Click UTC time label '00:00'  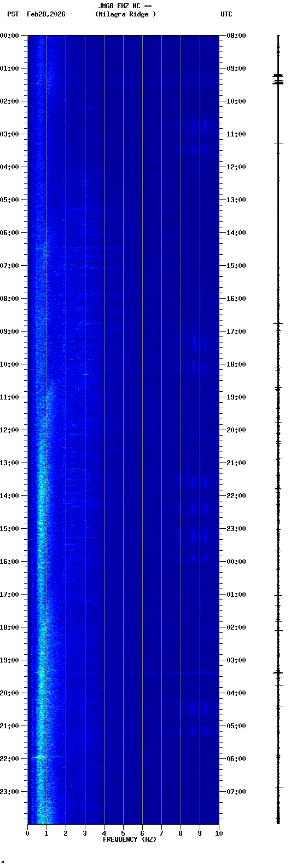coord(236,562)
